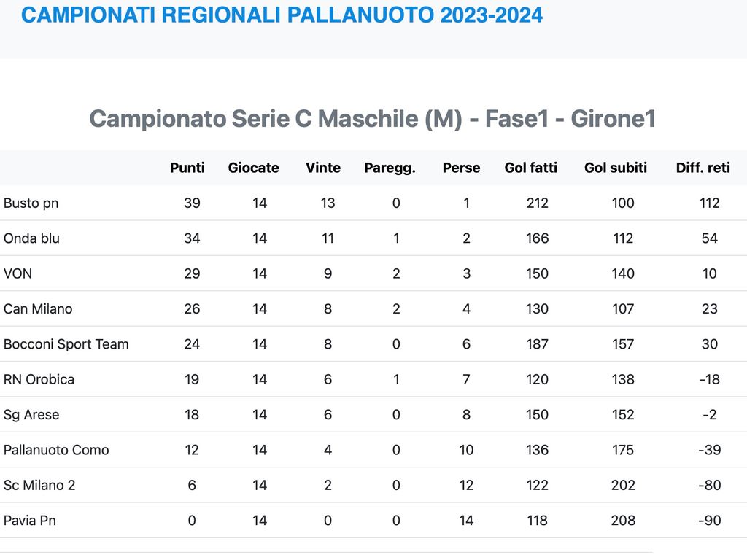The height and width of the screenshot is (560, 747).
Task: Select the Gol subiti column header
Action: [x=616, y=168]
